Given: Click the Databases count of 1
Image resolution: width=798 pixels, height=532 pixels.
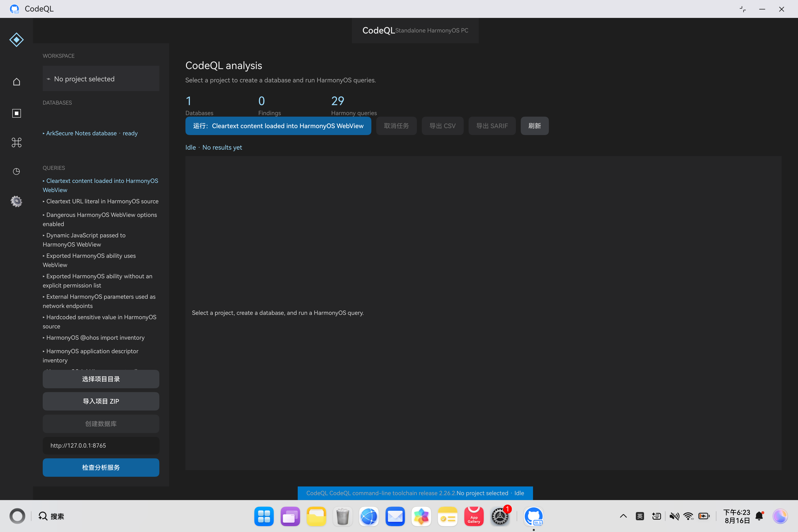Looking at the screenshot, I should click(x=189, y=101).
